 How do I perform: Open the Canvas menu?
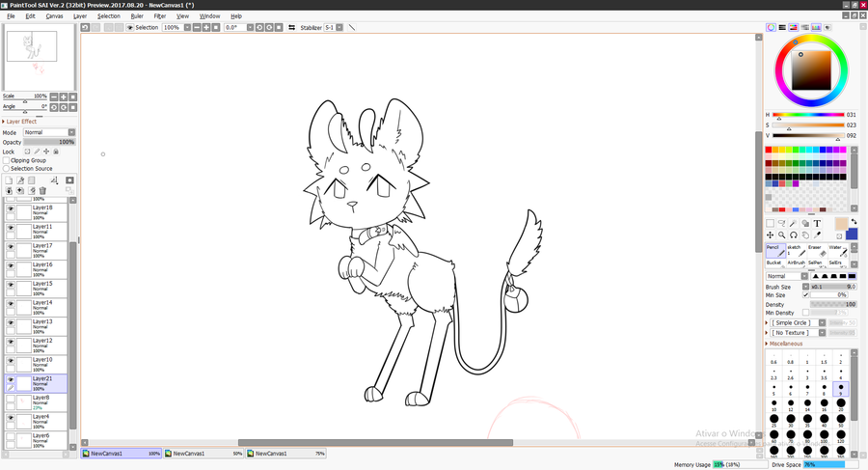[54, 16]
